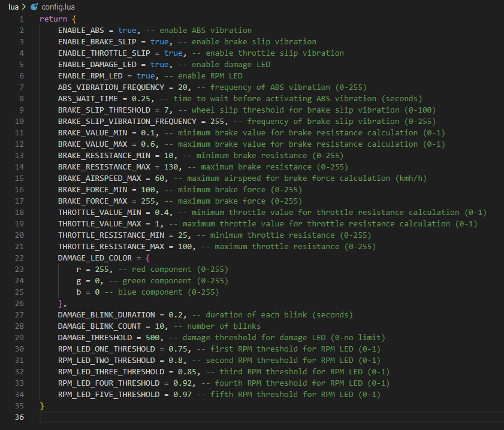Click 'BRAKE_AIRSPEED_MAX' identifier
Viewport: 504px width, 430px height.
pos(99,178)
